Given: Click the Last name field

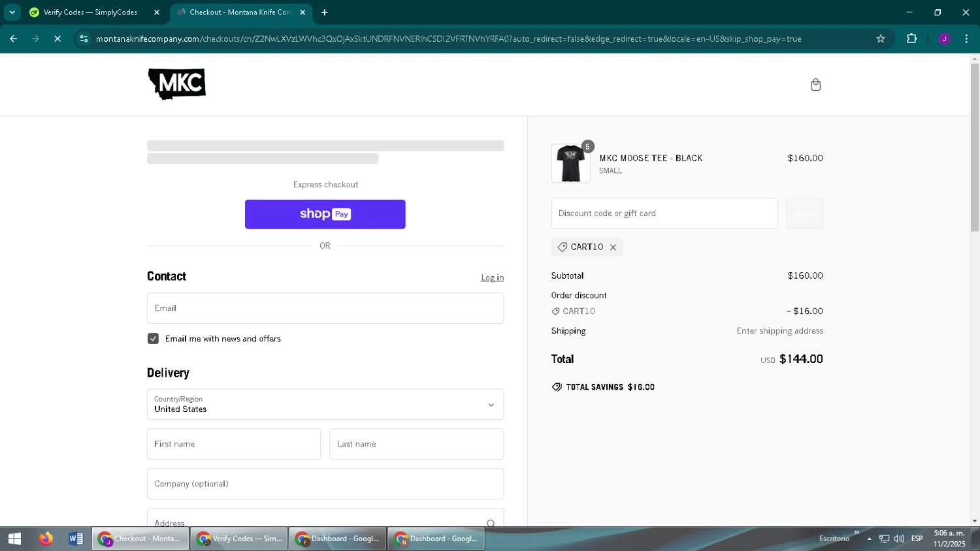Looking at the screenshot, I should pos(417,444).
